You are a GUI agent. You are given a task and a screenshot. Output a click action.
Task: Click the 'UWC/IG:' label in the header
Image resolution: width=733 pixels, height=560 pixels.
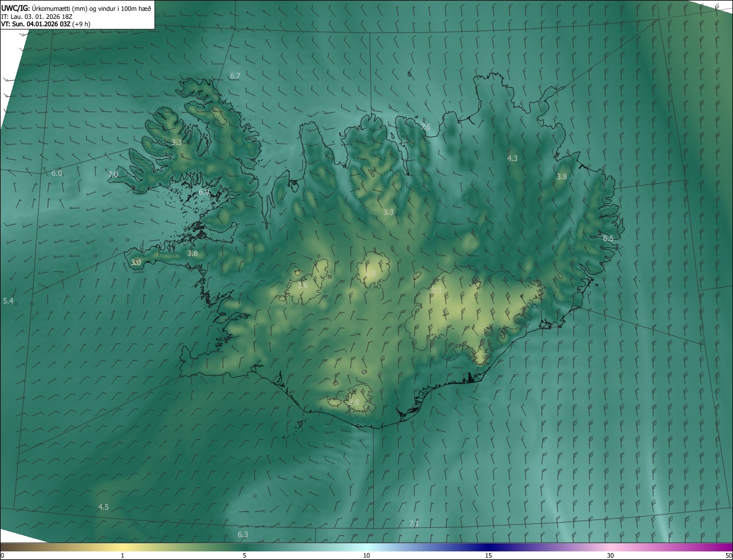point(15,9)
